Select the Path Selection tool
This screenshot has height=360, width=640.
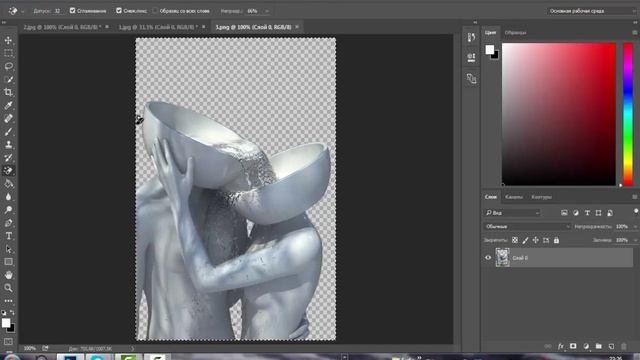click(x=8, y=249)
